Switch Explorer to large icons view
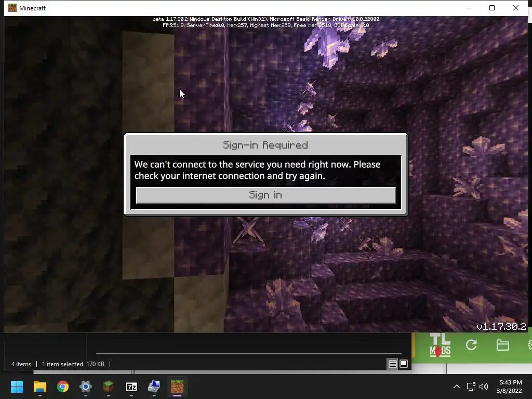The height and width of the screenshot is (399, 532). (404, 364)
